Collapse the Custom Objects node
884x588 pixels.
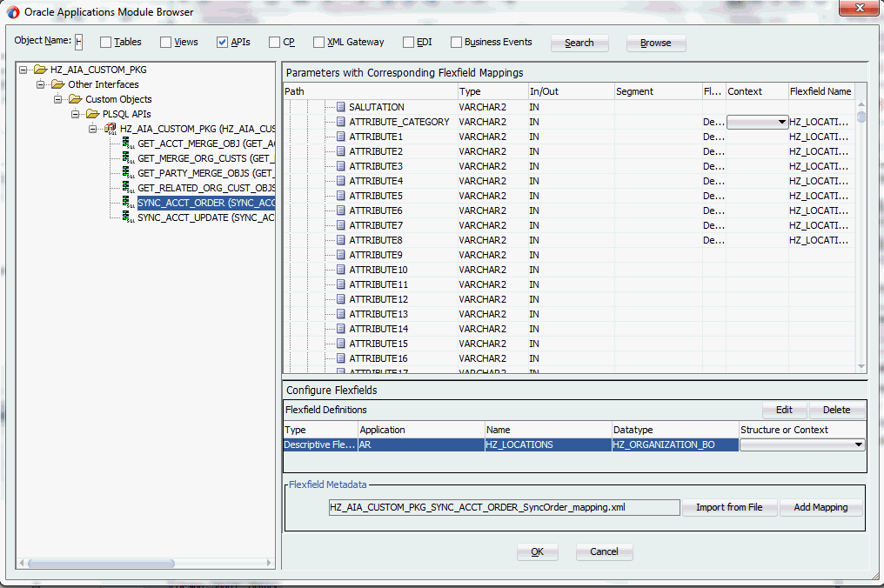58,99
